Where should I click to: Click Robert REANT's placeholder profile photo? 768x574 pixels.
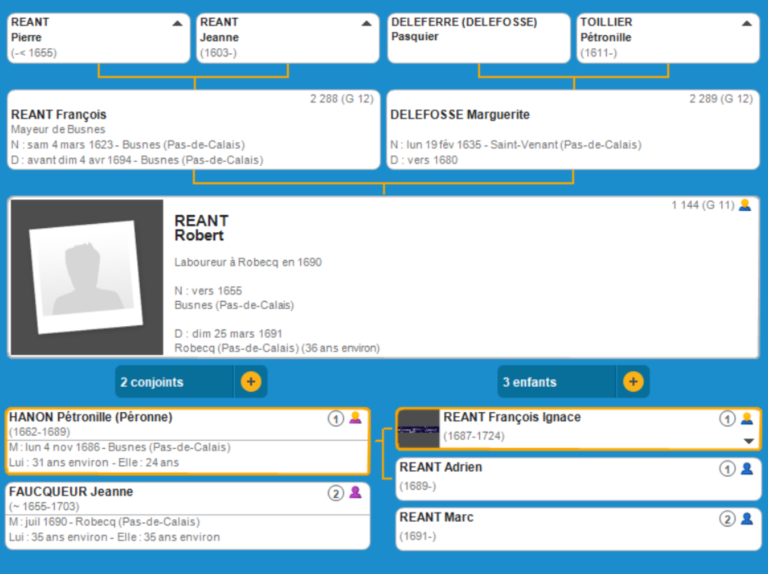85,278
